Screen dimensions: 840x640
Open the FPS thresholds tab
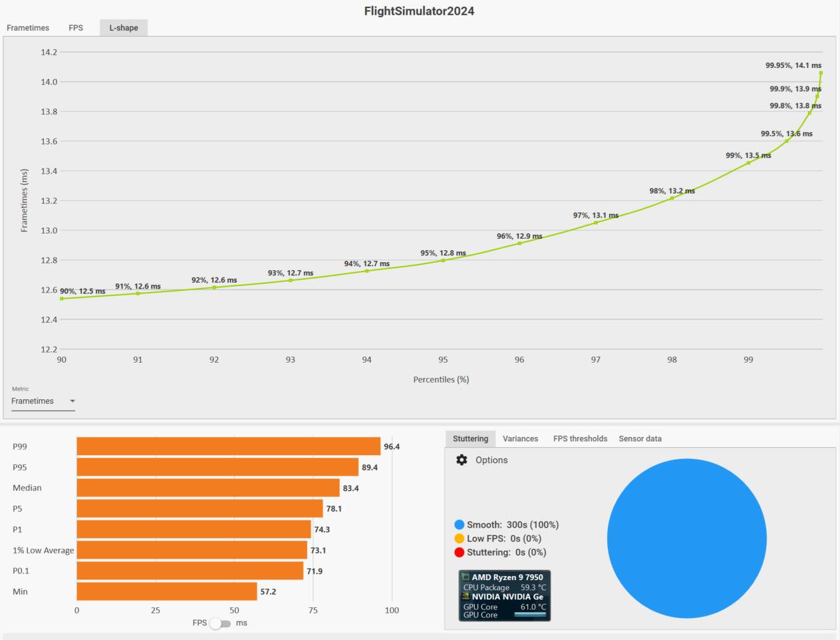580,438
